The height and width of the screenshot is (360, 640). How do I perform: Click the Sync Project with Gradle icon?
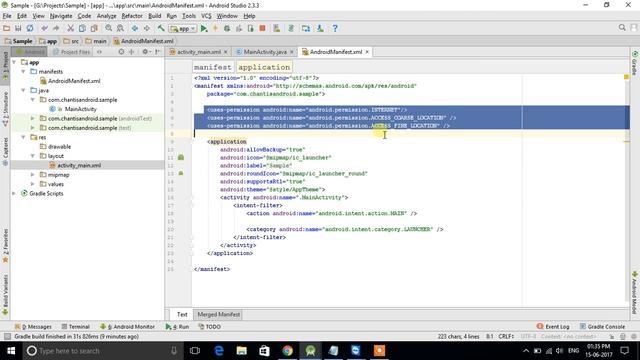[x=291, y=28]
